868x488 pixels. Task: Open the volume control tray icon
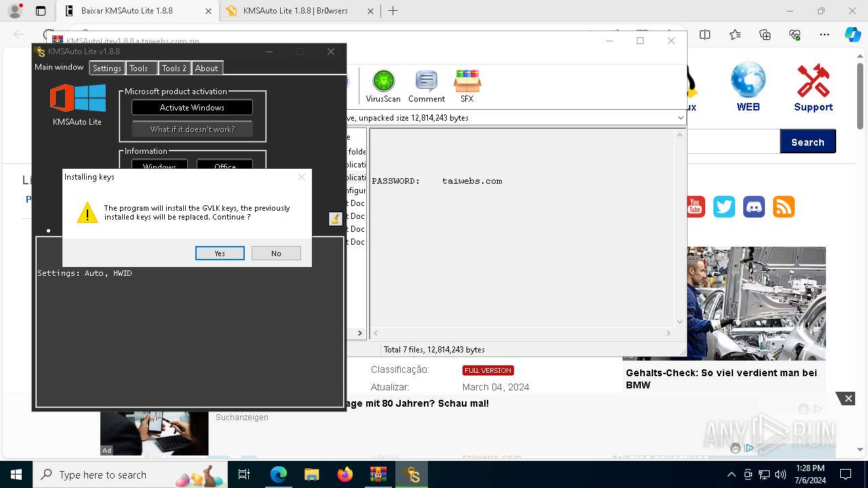pyautogui.click(x=781, y=474)
